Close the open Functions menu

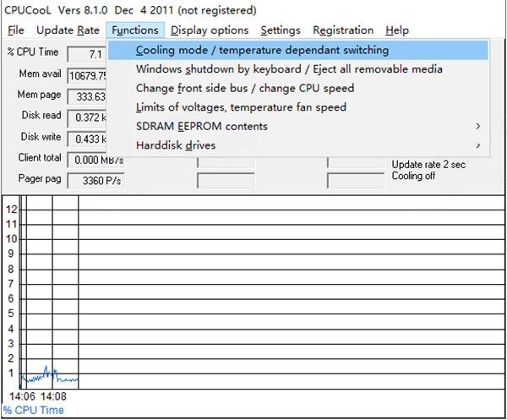click(x=135, y=30)
